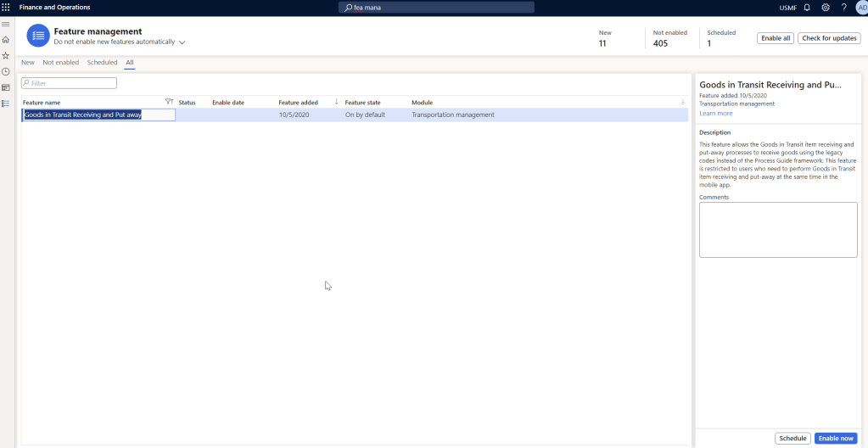Viewport: 868px width, 448px height.
Task: Switch to the Not enabled tab
Action: 61,63
